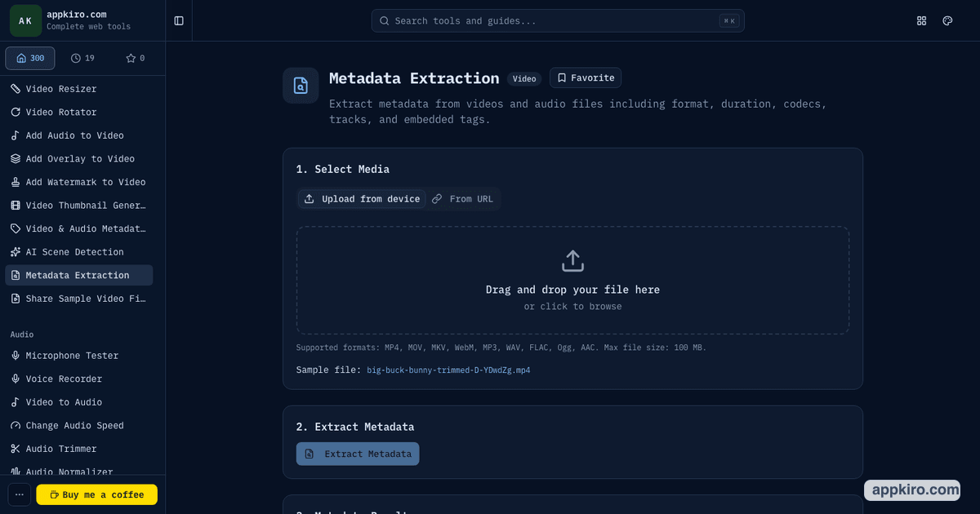Click the appkiro.com site title
Viewport: 980px width, 514px height.
click(77, 15)
